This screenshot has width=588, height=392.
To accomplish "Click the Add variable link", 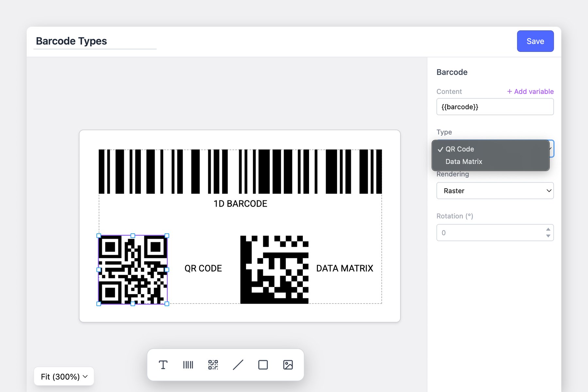I will click(530, 91).
